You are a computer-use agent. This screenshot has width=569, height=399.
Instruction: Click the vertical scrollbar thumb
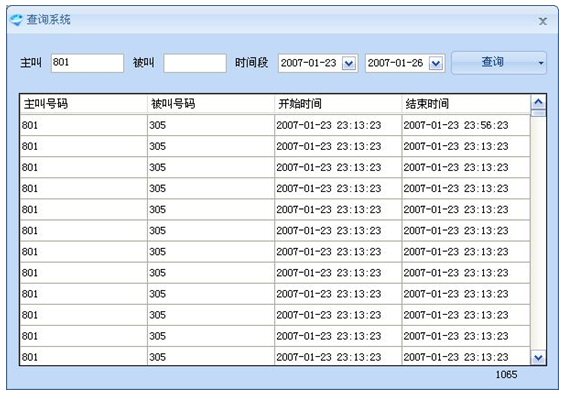tap(539, 113)
